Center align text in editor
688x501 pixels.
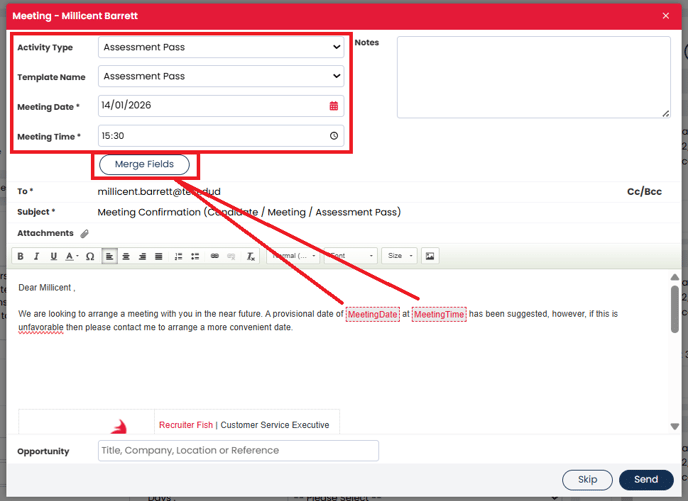click(126, 256)
